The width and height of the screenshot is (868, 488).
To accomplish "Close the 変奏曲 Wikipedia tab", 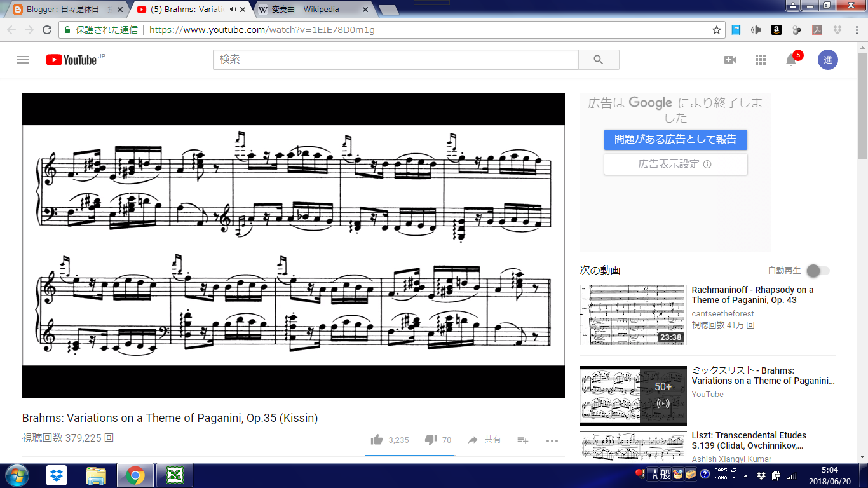I will click(365, 10).
